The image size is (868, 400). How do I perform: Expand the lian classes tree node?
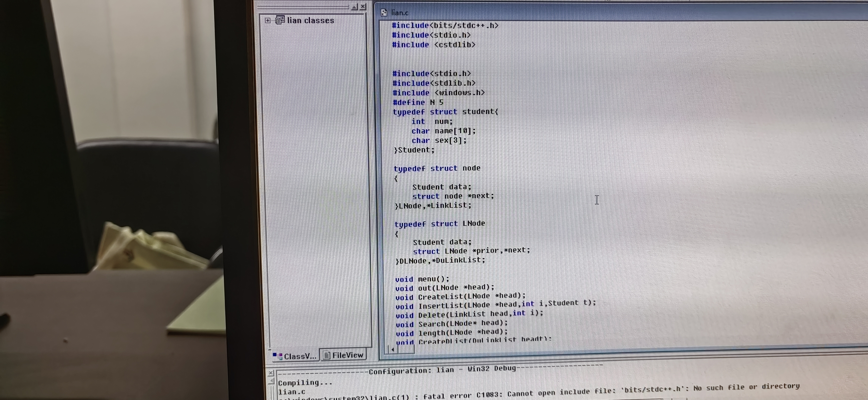(268, 21)
